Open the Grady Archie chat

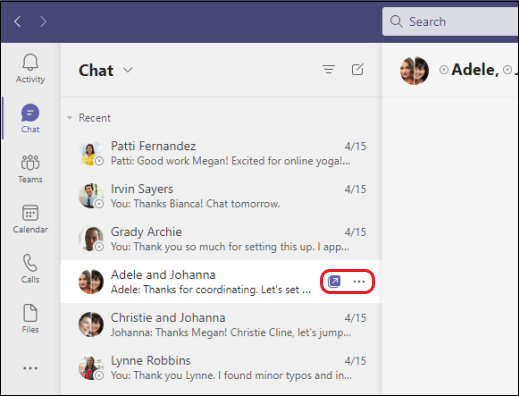pos(221,239)
